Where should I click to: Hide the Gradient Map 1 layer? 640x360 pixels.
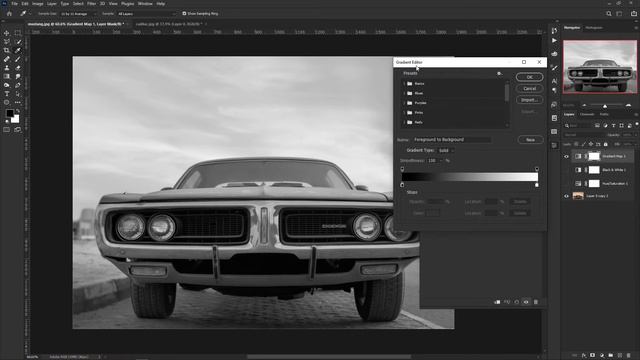coord(566,156)
